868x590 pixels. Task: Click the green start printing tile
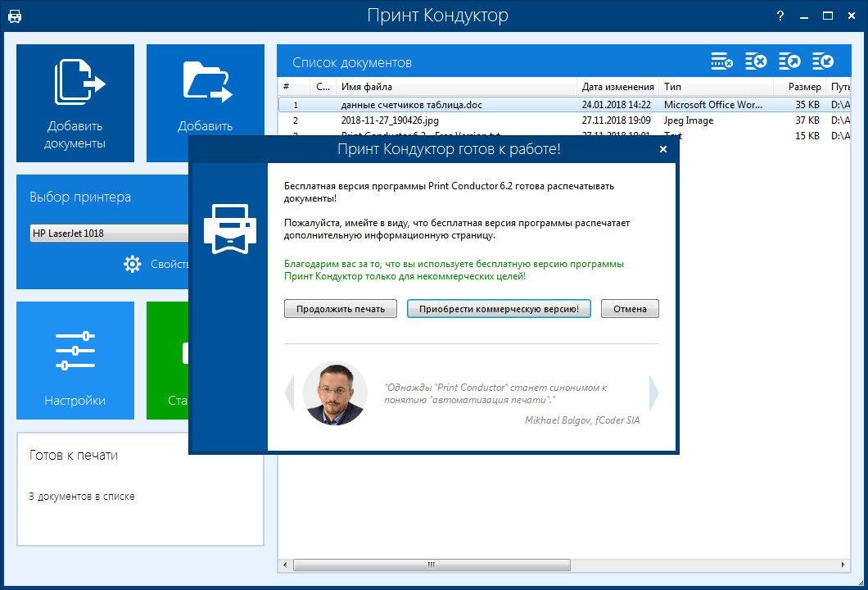[167, 360]
